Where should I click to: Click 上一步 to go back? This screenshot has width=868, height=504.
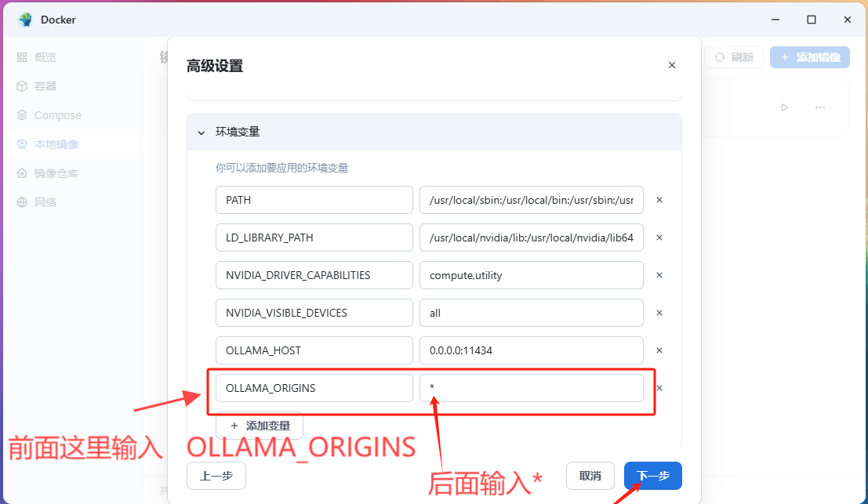point(216,476)
